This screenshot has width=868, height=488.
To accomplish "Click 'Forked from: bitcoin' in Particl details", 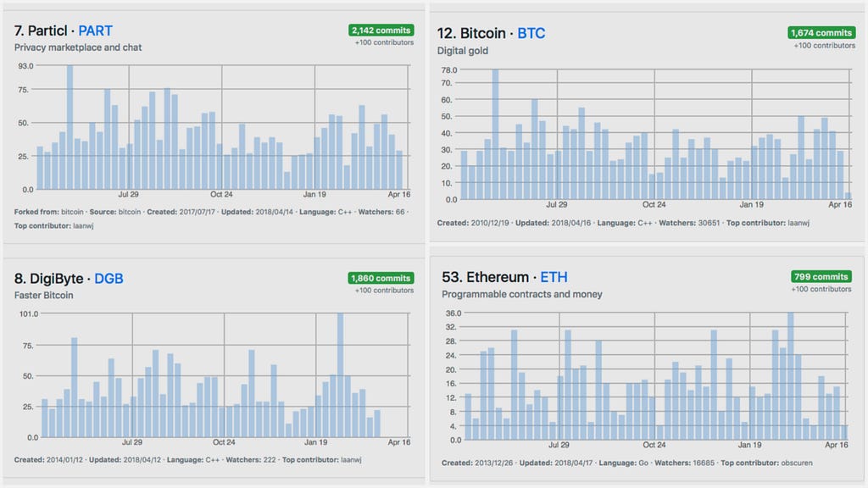I will tap(48, 212).
